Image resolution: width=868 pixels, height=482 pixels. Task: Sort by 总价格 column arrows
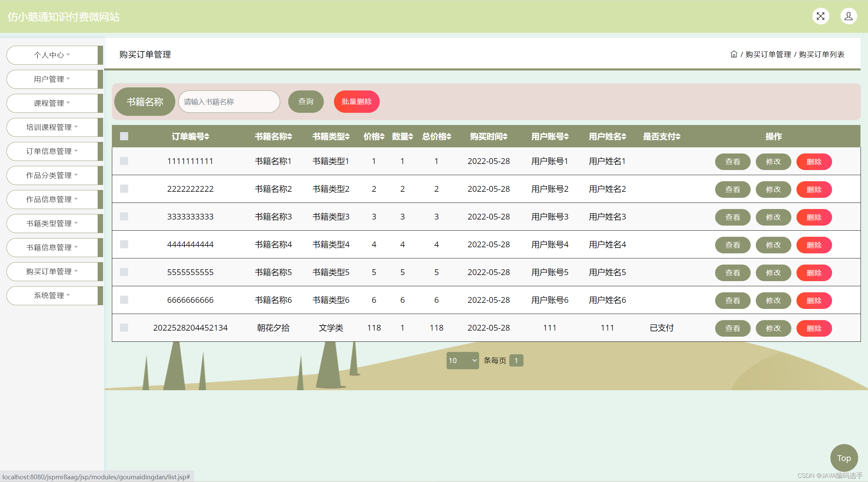(449, 137)
